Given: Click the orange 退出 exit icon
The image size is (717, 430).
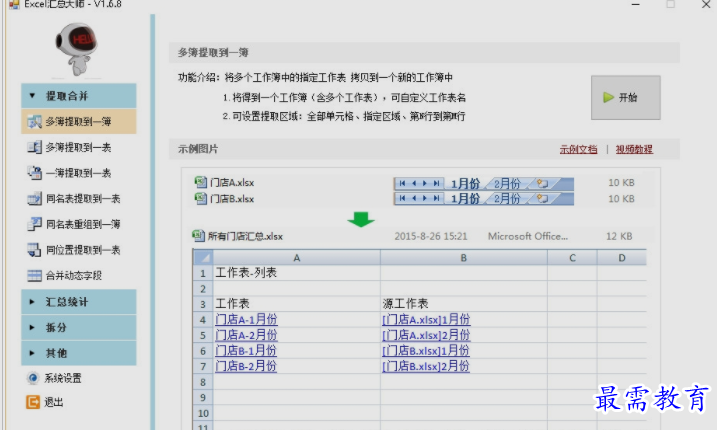Looking at the screenshot, I should tap(33, 402).
